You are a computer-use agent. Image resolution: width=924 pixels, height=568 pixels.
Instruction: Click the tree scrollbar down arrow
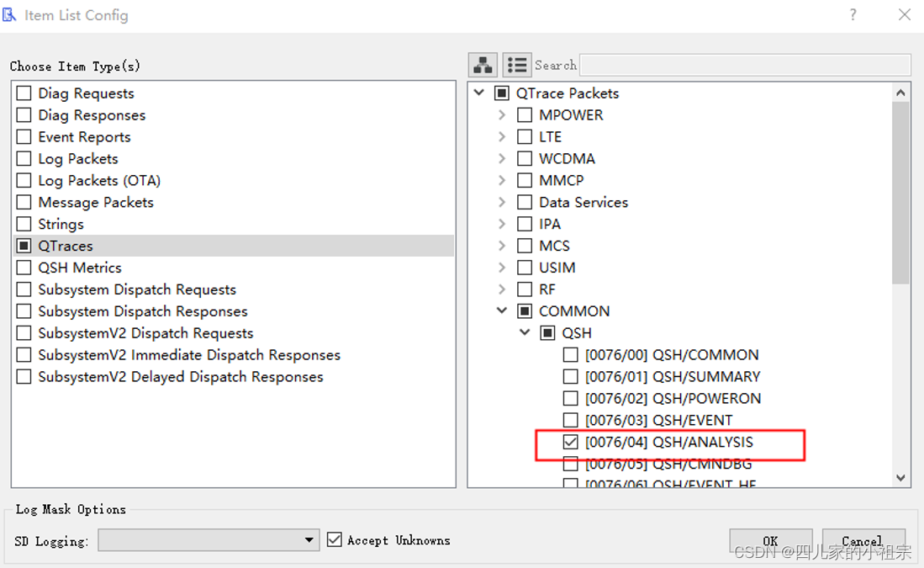[900, 478]
